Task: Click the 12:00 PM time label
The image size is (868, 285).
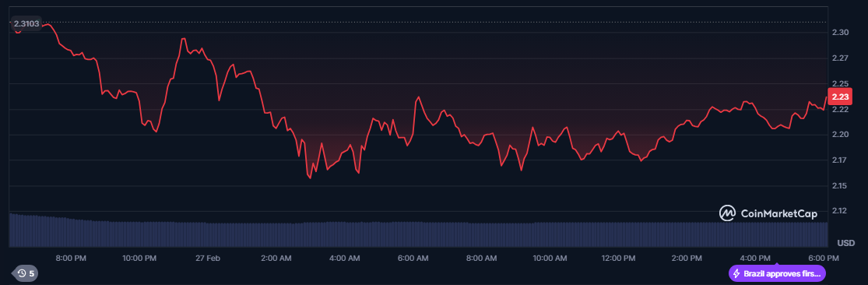Action: click(618, 258)
